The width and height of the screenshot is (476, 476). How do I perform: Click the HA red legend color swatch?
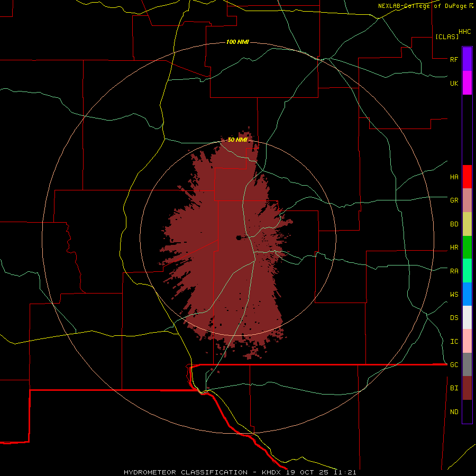[x=467, y=177]
